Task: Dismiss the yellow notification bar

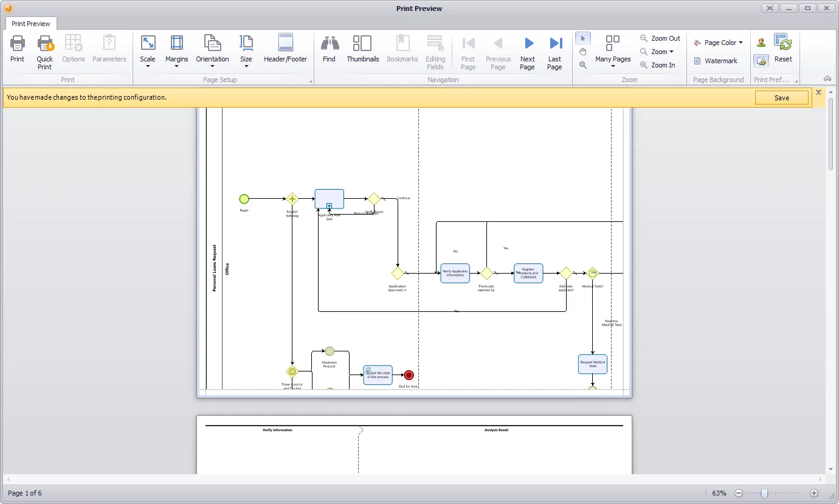Action: [818, 92]
